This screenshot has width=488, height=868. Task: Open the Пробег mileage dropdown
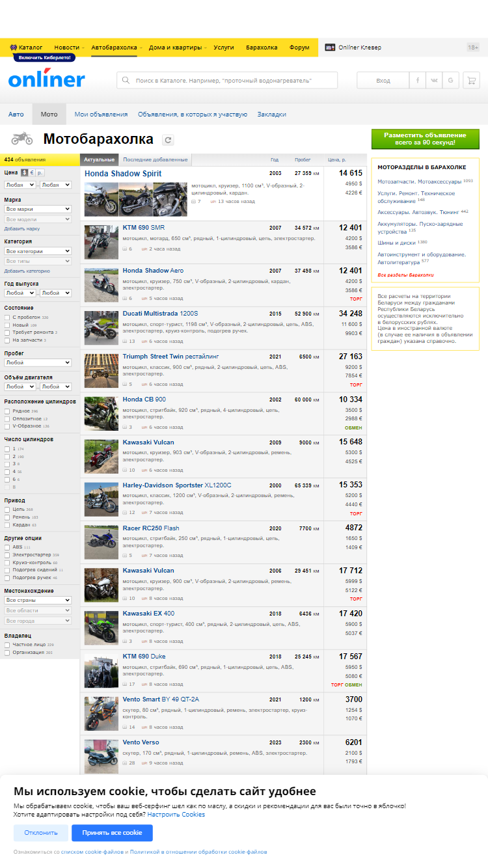coord(38,362)
